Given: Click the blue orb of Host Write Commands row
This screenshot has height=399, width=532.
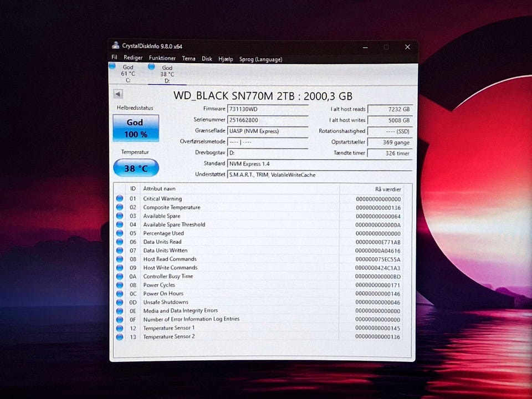Looking at the screenshot, I should [x=120, y=267].
